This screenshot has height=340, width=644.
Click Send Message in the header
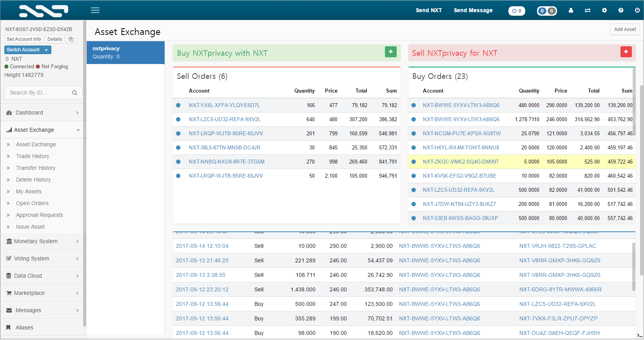point(473,11)
